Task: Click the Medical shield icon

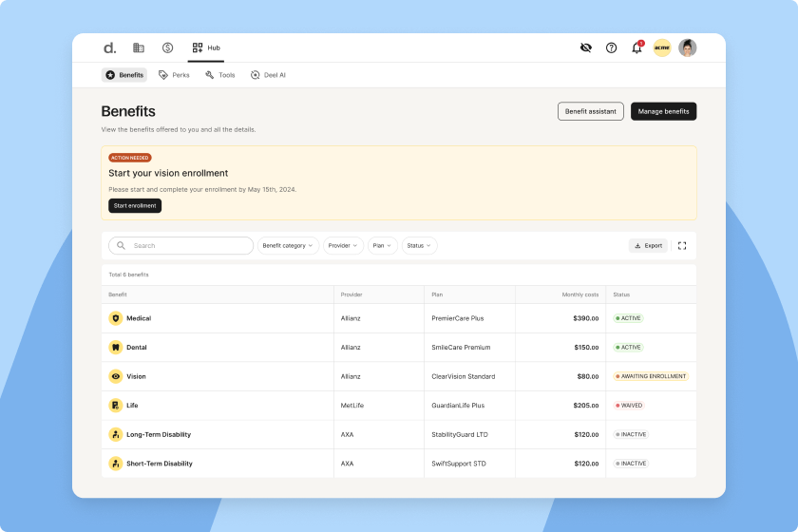Action: coord(116,318)
